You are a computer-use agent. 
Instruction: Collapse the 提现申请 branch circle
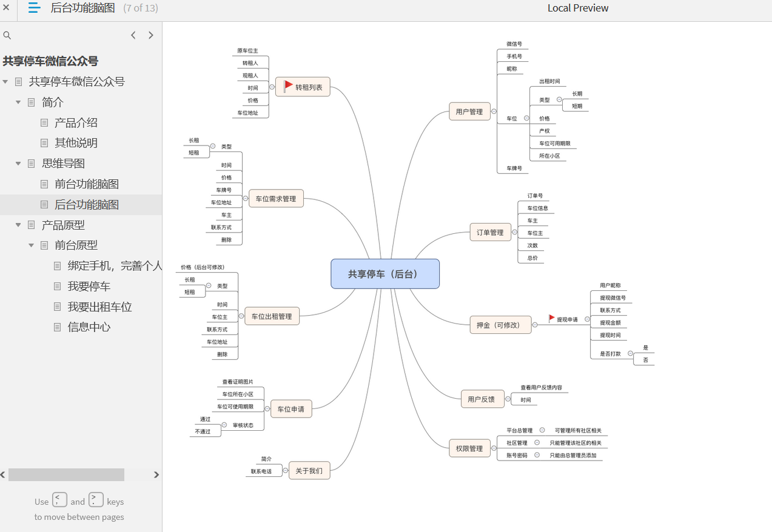click(586, 319)
